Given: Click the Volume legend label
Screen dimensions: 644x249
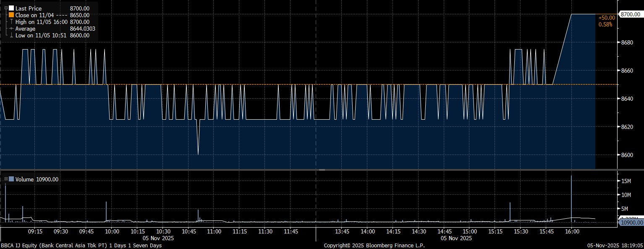Looking at the screenshot, I should point(24,179).
